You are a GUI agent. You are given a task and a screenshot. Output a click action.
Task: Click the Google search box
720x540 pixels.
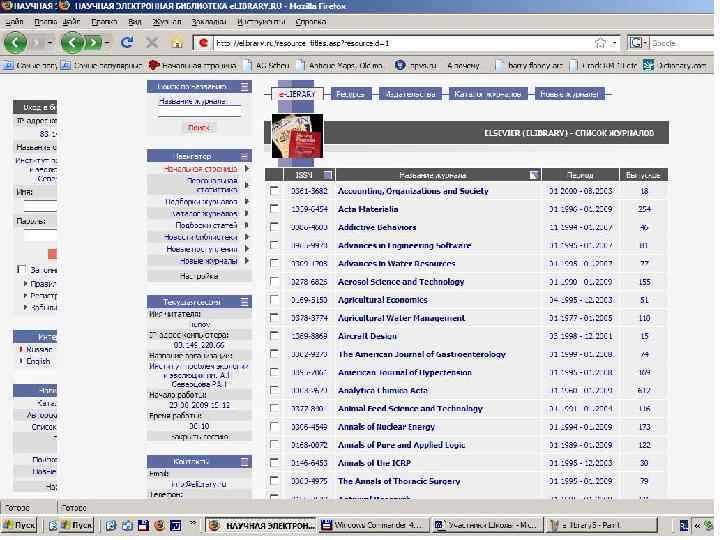(683, 43)
